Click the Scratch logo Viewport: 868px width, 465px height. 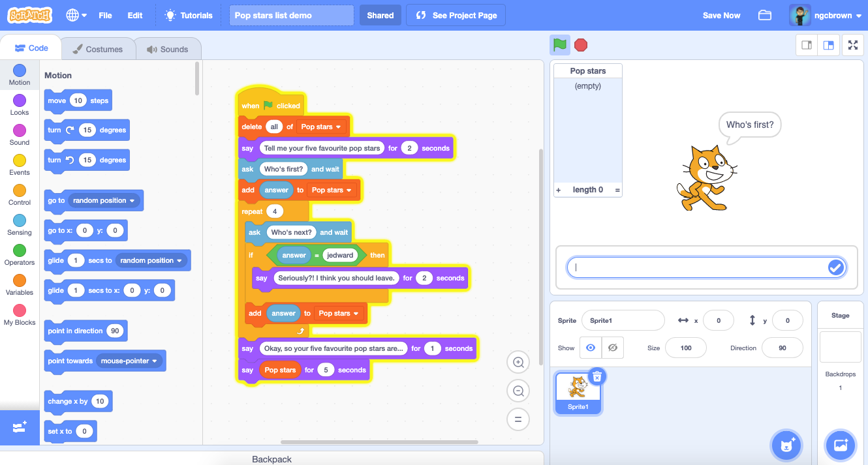(x=30, y=15)
